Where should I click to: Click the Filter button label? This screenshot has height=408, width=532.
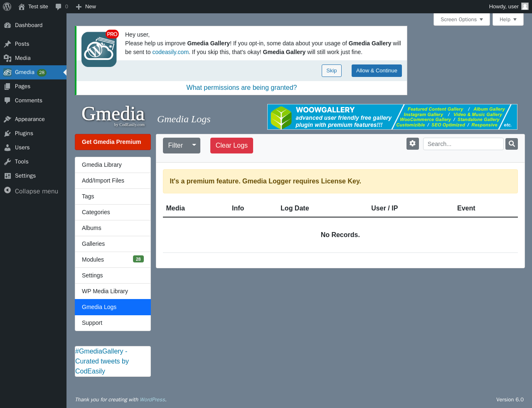click(x=175, y=146)
